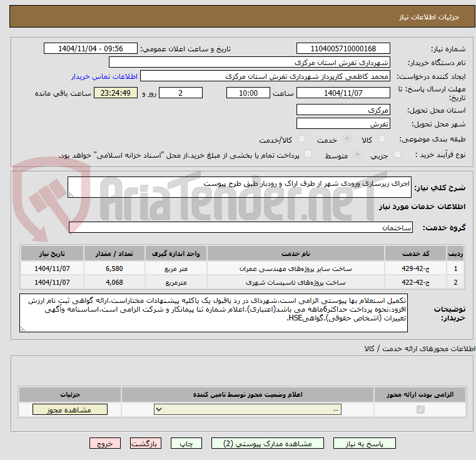Image resolution: width=476 pixels, height=460 pixels.
Task: Click the پاسخ به نیاز button
Action: click(364, 443)
